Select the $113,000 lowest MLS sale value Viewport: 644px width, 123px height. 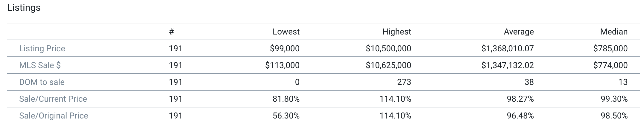(282, 65)
